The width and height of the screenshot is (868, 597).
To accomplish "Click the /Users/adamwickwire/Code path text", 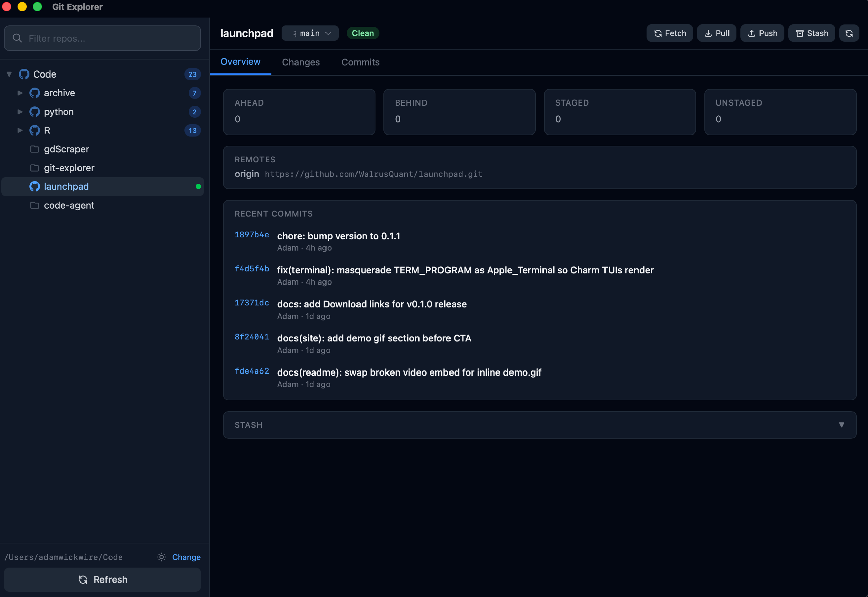I will [x=64, y=557].
